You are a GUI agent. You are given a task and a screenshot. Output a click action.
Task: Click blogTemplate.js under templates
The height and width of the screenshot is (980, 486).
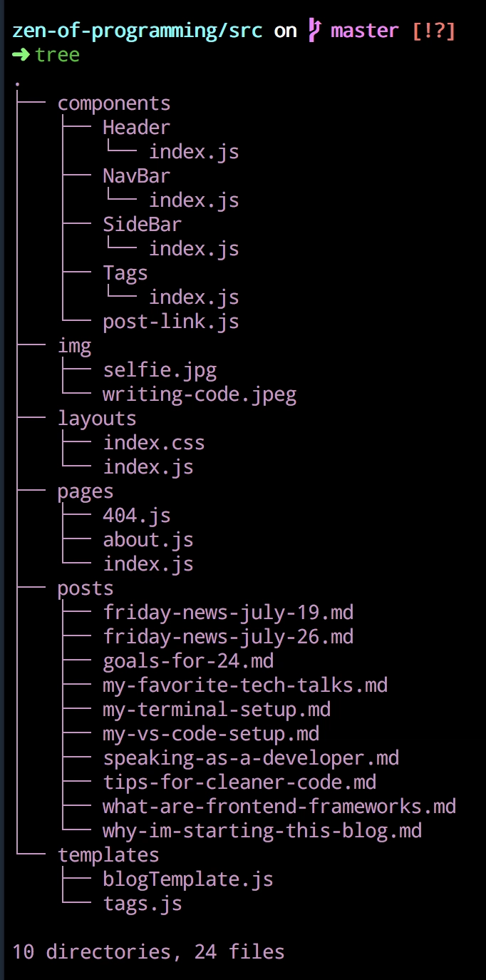(188, 879)
